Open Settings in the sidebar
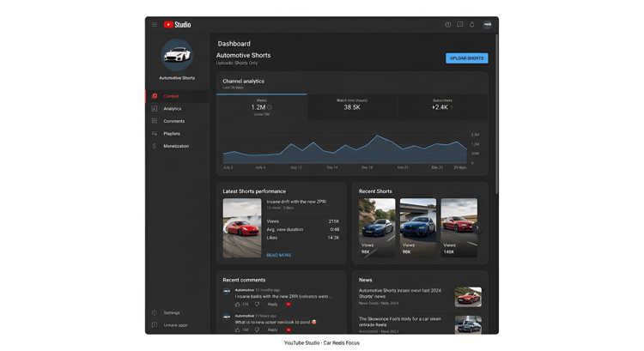The width and height of the screenshot is (644, 351). 178,313
